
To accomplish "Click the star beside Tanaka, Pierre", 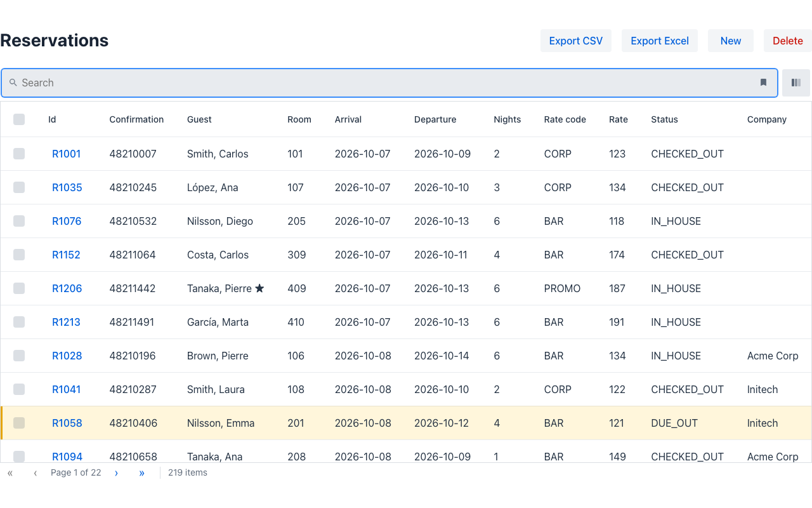I will click(259, 288).
